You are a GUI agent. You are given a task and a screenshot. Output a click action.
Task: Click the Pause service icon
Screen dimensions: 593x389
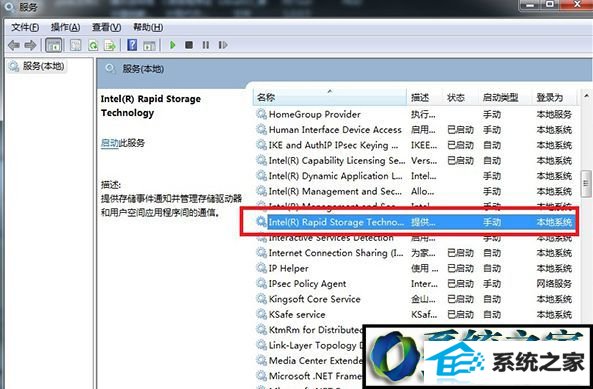206,45
